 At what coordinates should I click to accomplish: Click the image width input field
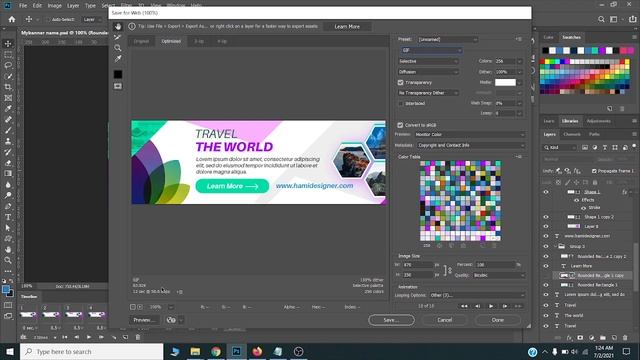(x=418, y=265)
